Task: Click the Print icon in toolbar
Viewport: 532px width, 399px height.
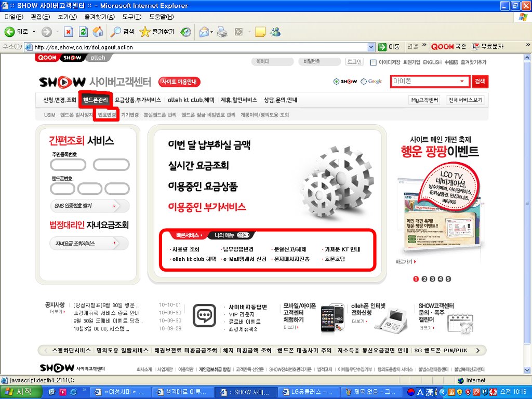Action: tap(222, 32)
